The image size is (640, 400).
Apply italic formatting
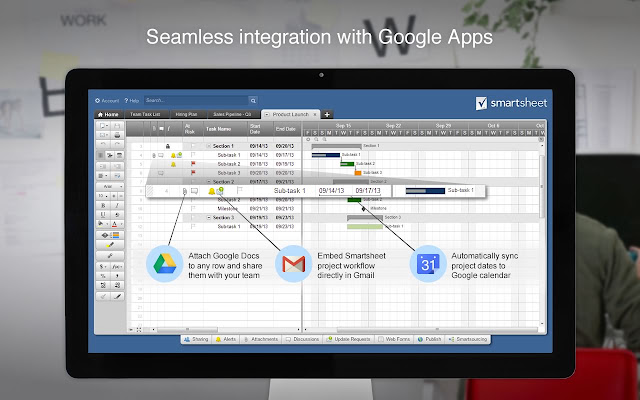(x=117, y=205)
